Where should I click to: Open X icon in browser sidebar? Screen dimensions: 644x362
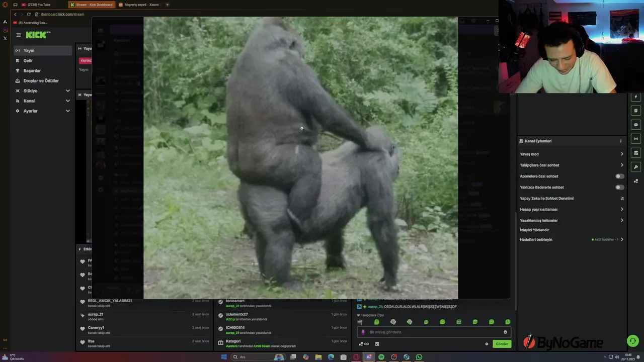[5, 38]
